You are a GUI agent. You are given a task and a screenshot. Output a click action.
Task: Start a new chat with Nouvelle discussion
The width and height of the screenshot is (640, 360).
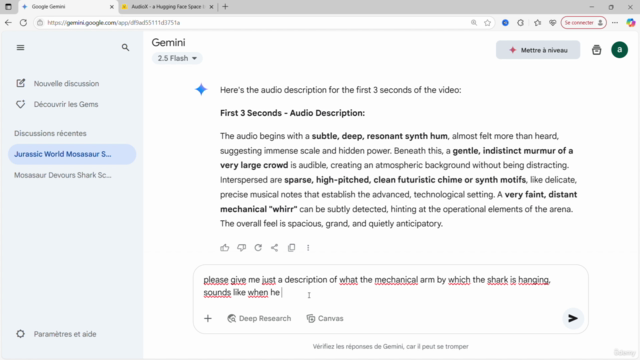58,83
